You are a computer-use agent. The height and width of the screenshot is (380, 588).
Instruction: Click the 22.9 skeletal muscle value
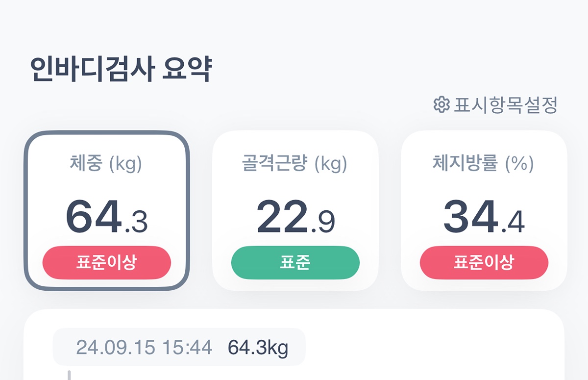295,217
